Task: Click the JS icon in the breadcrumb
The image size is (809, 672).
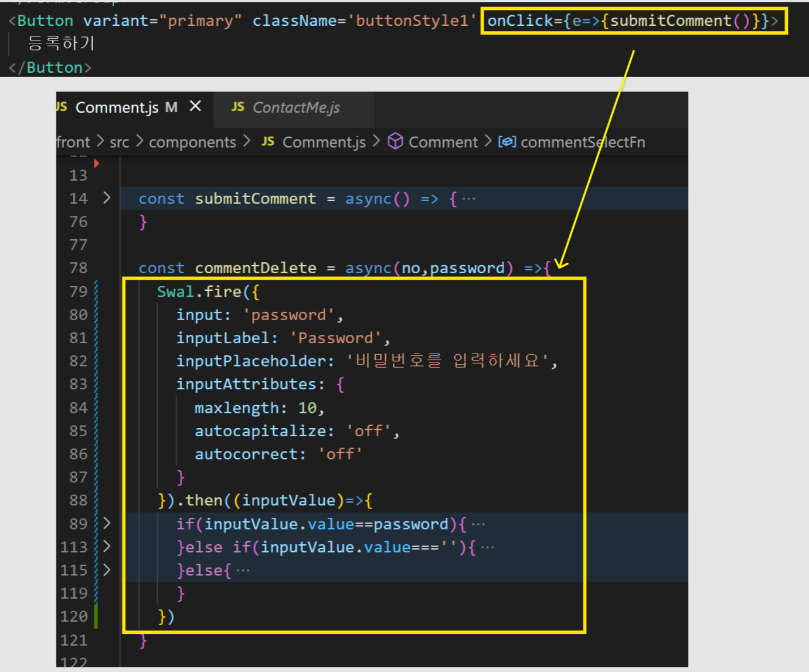Action: pos(268,141)
